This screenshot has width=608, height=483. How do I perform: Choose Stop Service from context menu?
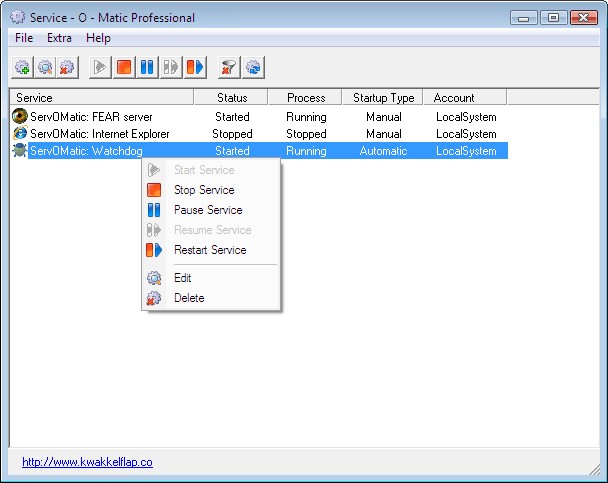tap(204, 190)
